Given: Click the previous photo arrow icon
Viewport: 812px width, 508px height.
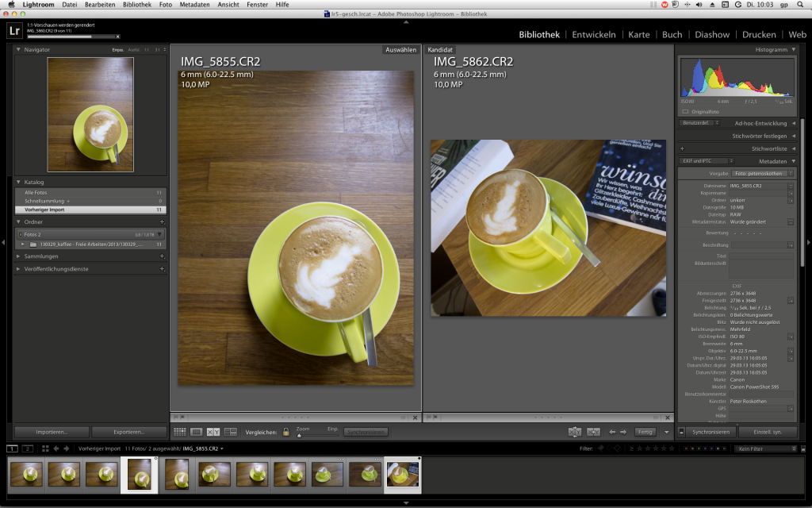Looking at the screenshot, I should click(x=612, y=432).
